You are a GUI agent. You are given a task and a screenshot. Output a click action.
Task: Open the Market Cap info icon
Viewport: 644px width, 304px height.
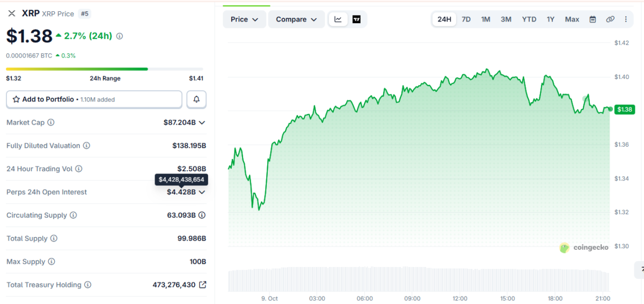(51, 122)
